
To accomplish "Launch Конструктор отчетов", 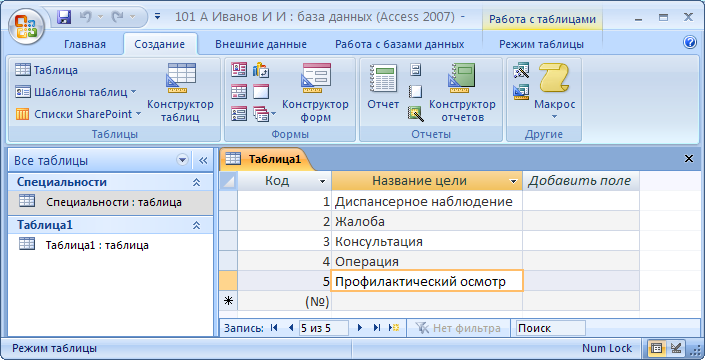I will (x=462, y=93).
